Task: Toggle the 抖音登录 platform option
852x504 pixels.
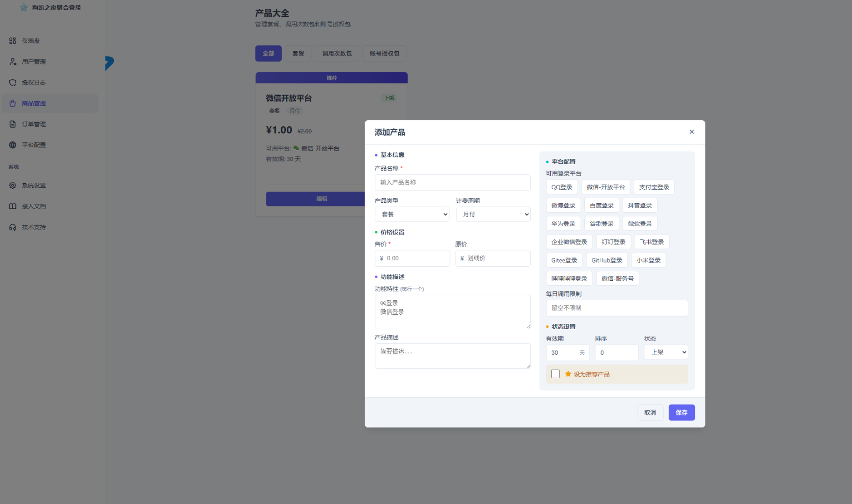Action: point(640,205)
